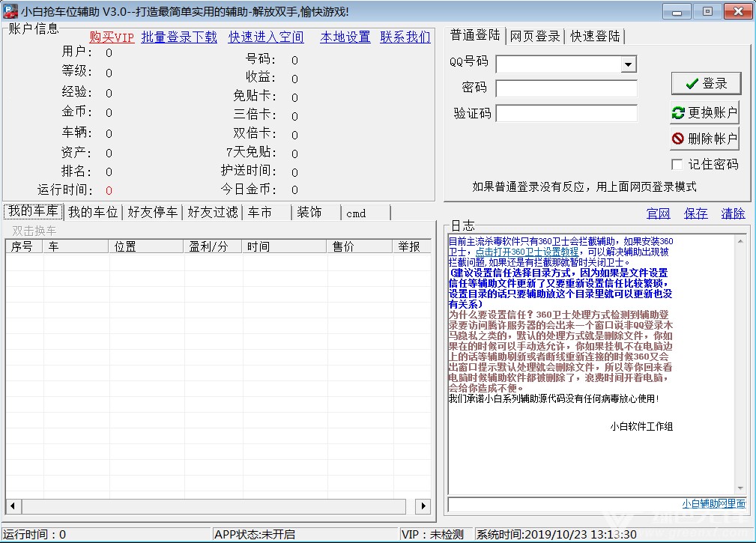The image size is (756, 543).
Task: Focus the 密码 password input field
Action: [566, 88]
